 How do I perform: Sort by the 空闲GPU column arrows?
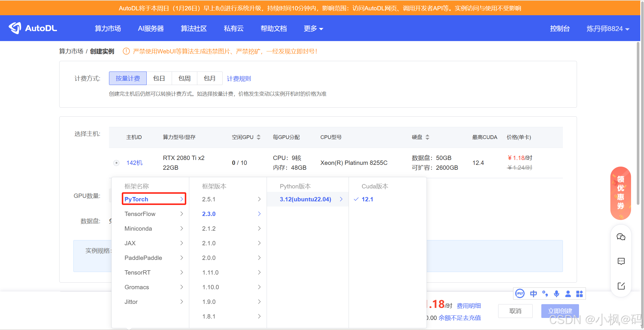pyautogui.click(x=259, y=137)
